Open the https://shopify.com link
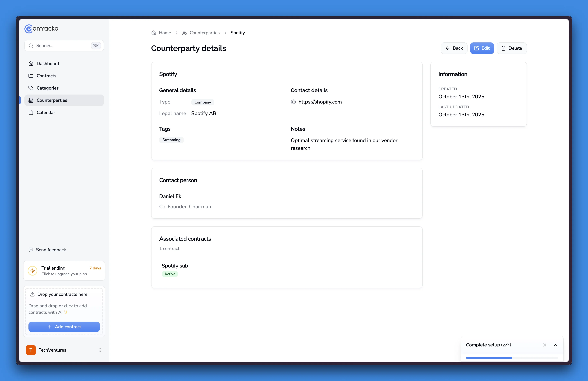This screenshot has height=381, width=588. [x=320, y=102]
